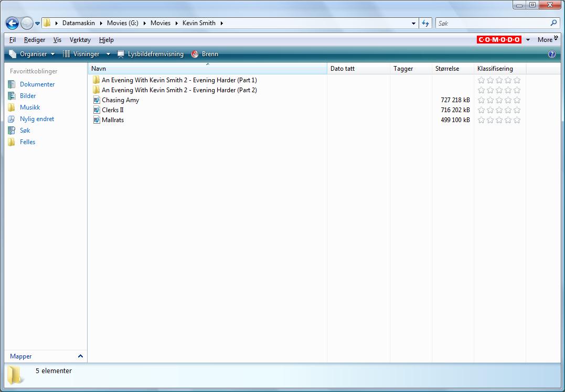Open address bar history dropdown
565x392 pixels.
coord(413,24)
